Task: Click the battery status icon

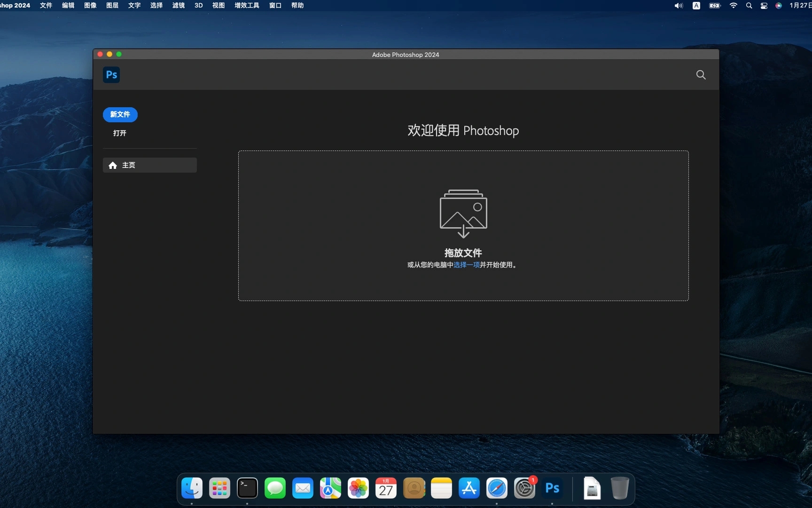Action: point(715,6)
